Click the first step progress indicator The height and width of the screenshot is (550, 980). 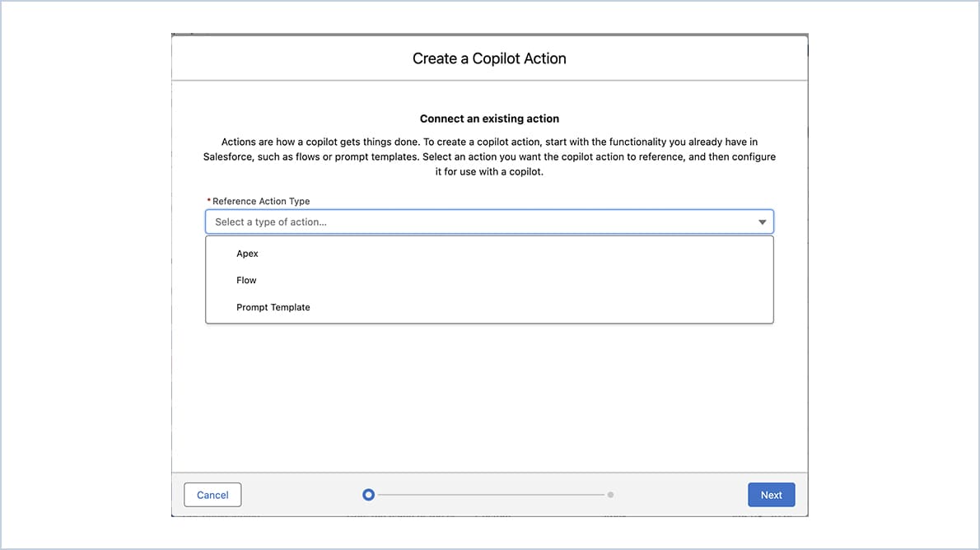click(368, 494)
